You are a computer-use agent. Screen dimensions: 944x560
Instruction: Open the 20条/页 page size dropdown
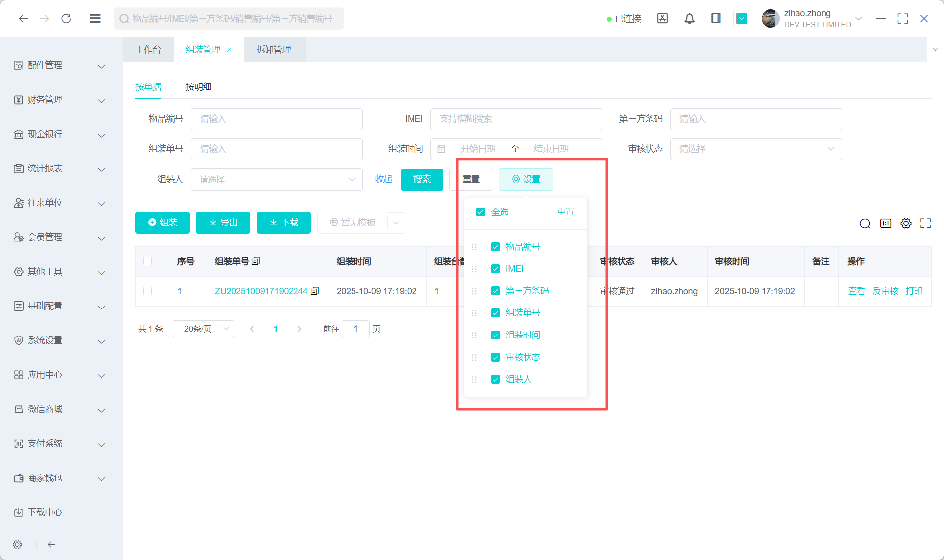tap(203, 329)
